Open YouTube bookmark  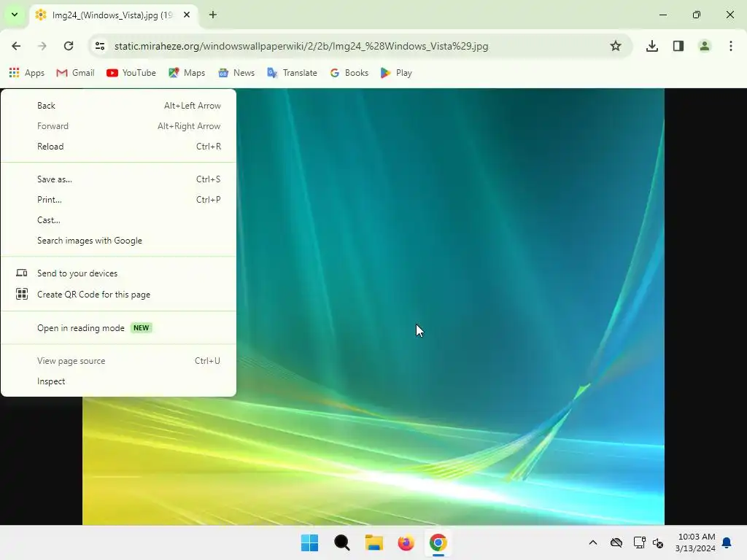tap(131, 73)
